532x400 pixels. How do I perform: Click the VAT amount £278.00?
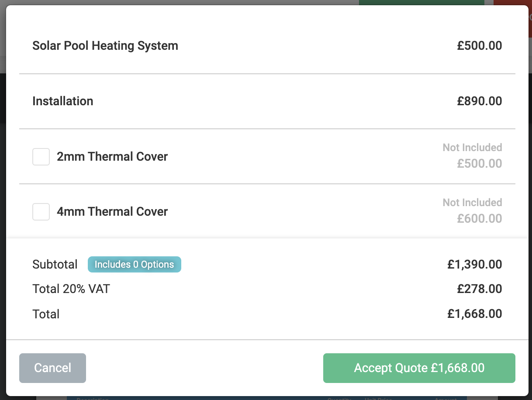point(479,289)
